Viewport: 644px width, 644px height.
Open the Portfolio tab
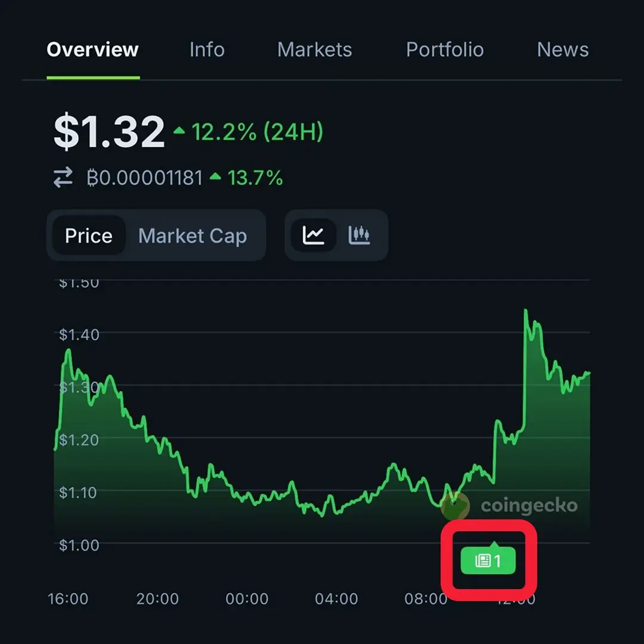tap(445, 49)
